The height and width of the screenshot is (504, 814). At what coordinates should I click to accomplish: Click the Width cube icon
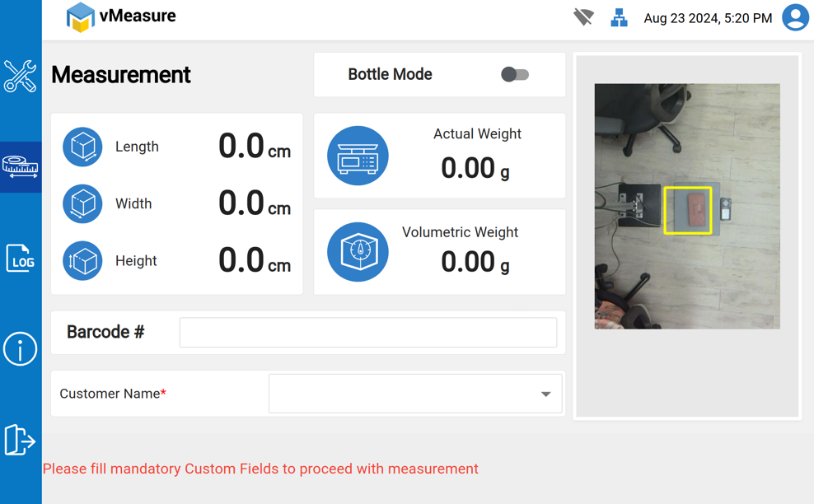[82, 203]
